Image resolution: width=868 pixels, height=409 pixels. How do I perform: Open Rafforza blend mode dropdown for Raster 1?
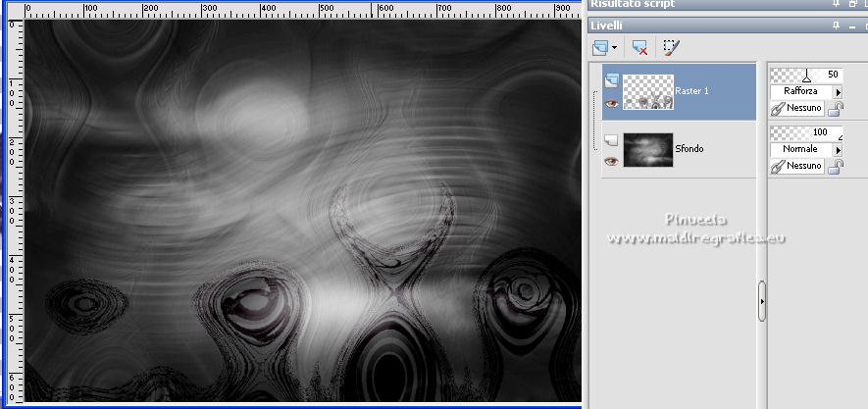pyautogui.click(x=839, y=92)
